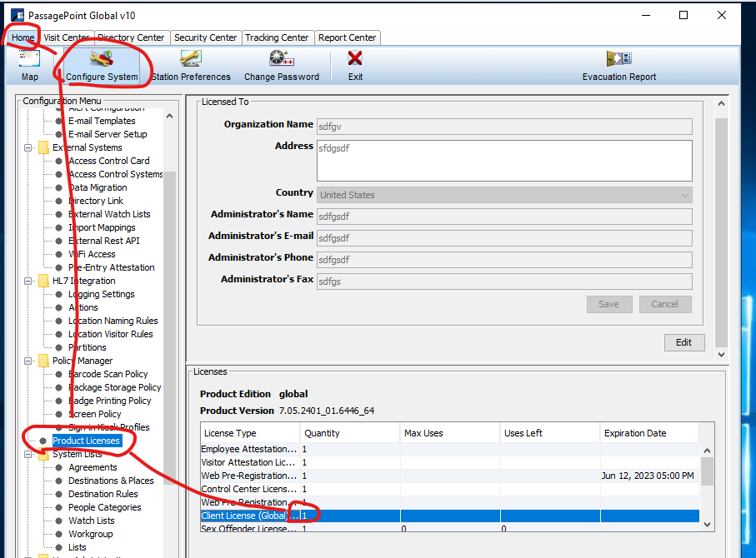Click into the Address text area
This screenshot has height=558, width=756.
[x=504, y=161]
